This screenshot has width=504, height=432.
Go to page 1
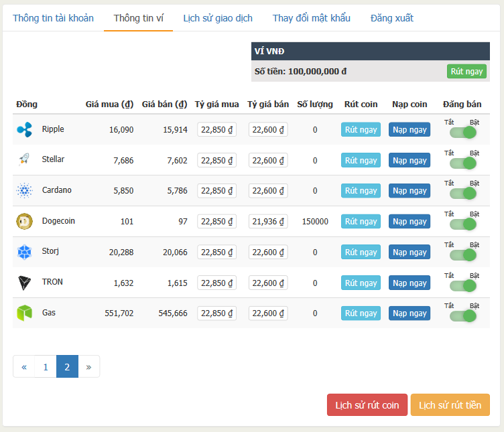(46, 366)
